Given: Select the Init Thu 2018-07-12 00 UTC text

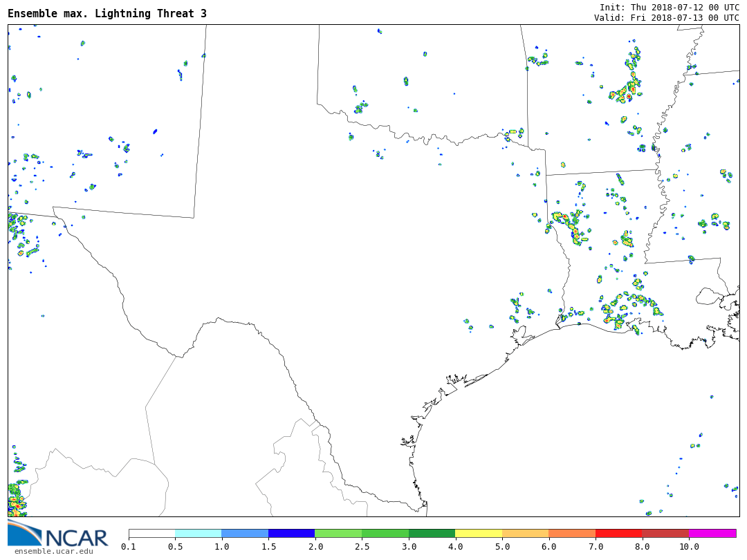Looking at the screenshot, I should pos(669,7).
